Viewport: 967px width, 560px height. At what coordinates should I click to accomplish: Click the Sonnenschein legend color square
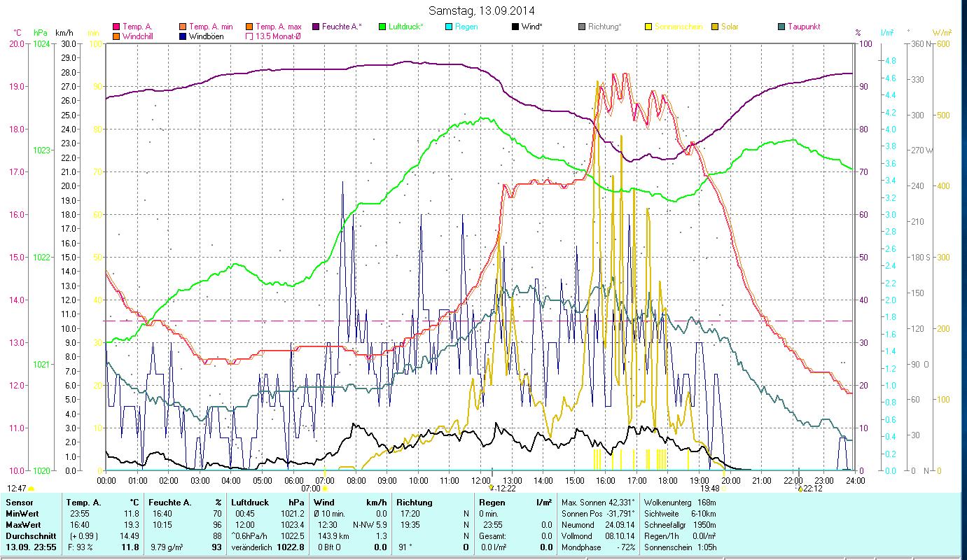648,27
